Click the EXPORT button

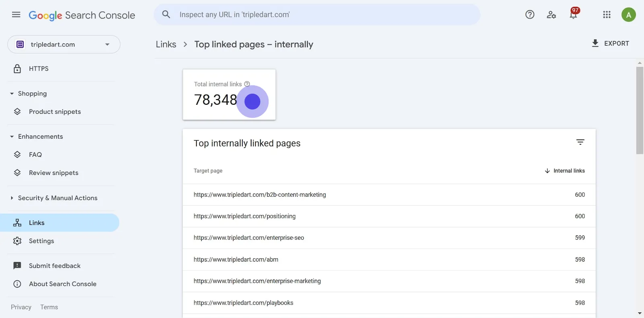click(x=610, y=44)
